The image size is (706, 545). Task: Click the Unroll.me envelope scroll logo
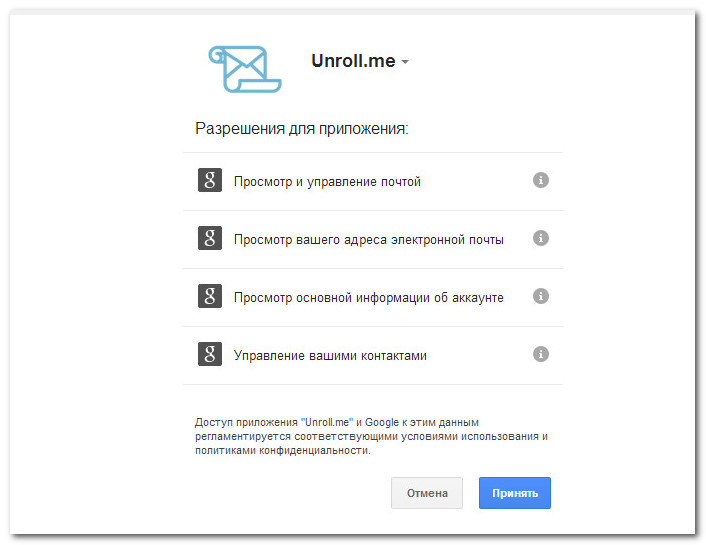tap(245, 69)
